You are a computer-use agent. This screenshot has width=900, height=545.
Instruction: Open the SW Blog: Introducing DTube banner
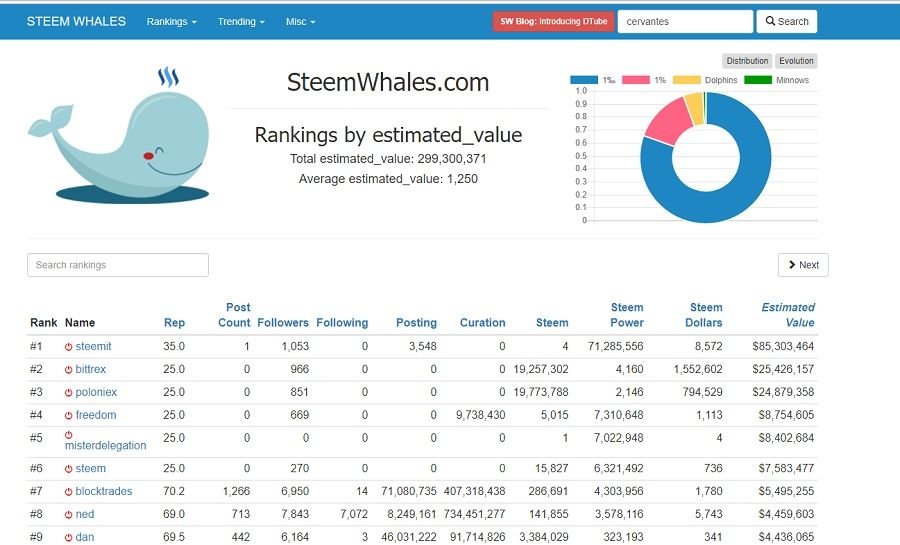(553, 21)
